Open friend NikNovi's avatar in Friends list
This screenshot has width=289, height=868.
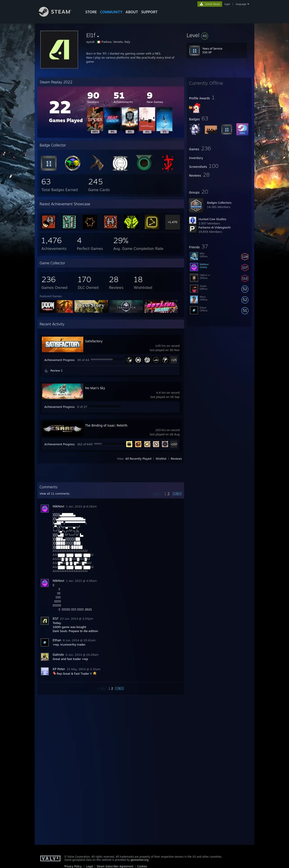(194, 267)
